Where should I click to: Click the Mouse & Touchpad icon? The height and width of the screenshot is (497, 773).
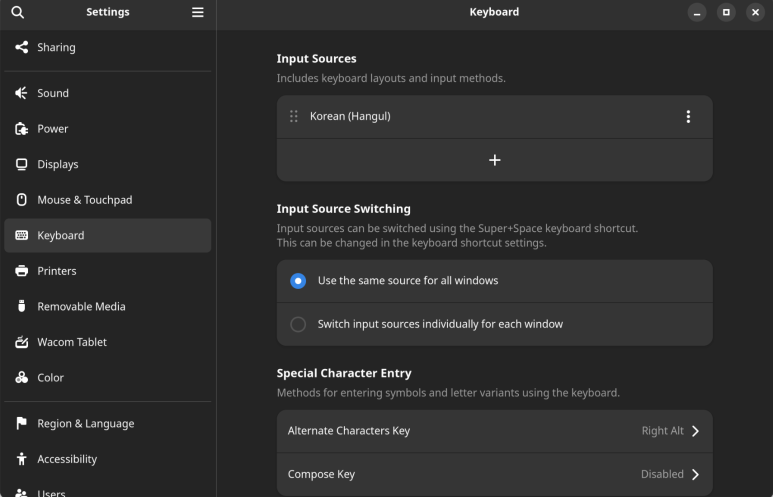[21, 200]
